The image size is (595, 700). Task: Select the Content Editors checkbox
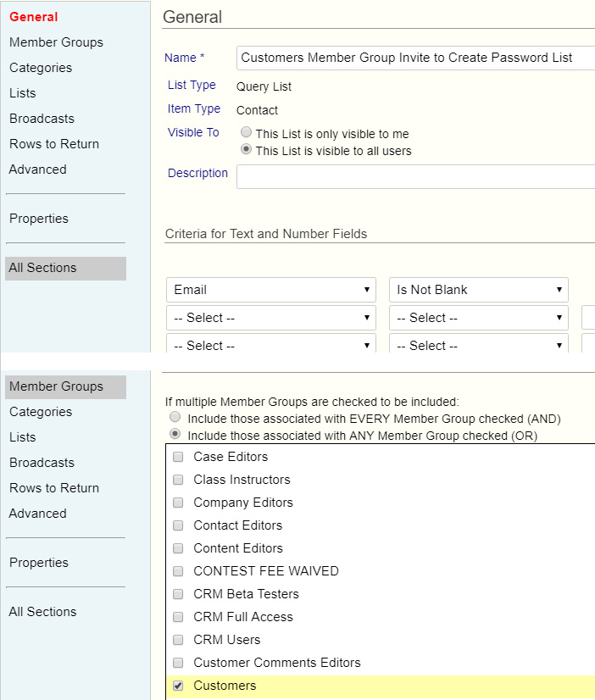[x=178, y=548]
